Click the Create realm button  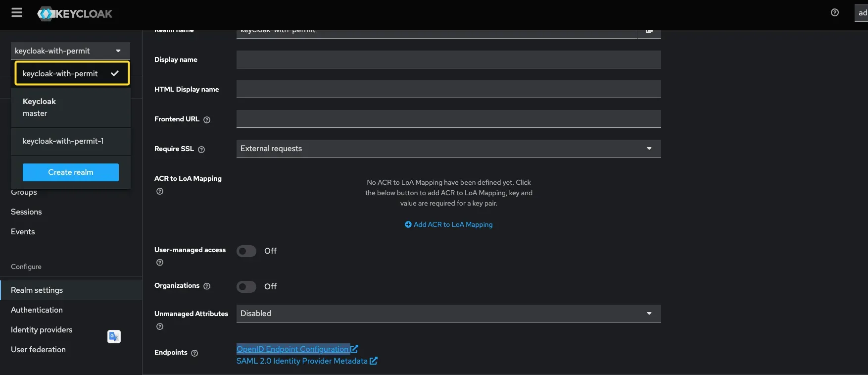coord(71,172)
